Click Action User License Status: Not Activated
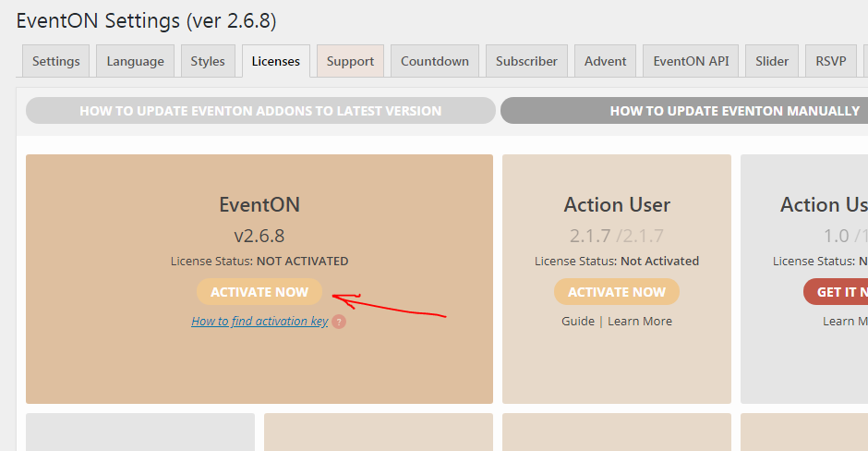Screen dimensions: 868x451 coord(617,261)
